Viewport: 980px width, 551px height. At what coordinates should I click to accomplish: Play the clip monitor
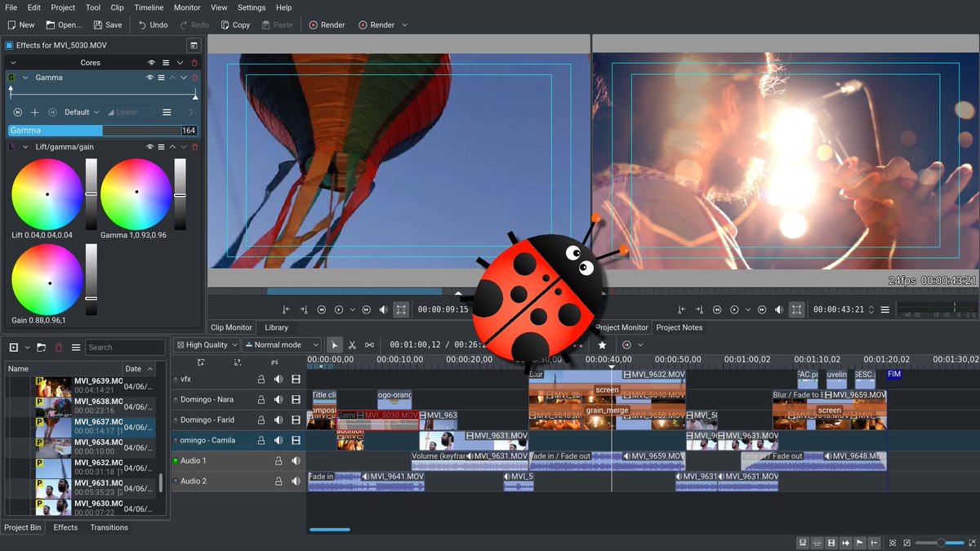coord(339,309)
